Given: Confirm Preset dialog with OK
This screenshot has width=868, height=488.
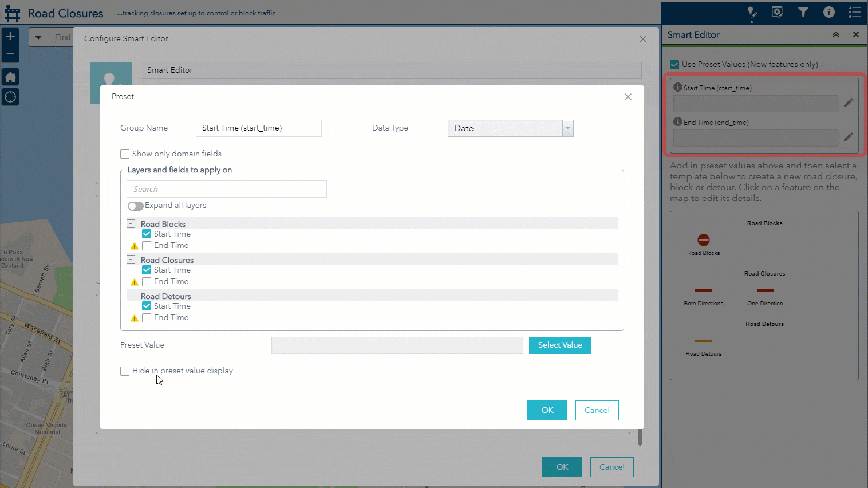Looking at the screenshot, I should click(x=547, y=410).
